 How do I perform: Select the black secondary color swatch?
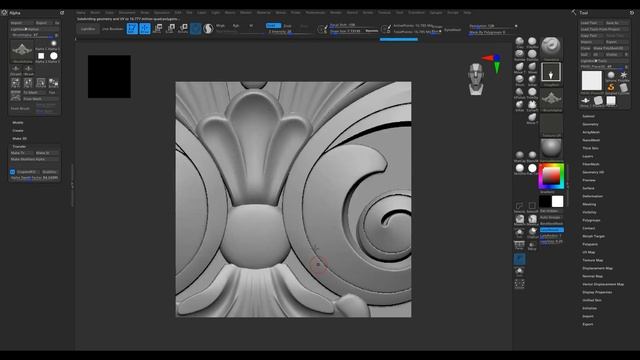pyautogui.click(x=545, y=201)
